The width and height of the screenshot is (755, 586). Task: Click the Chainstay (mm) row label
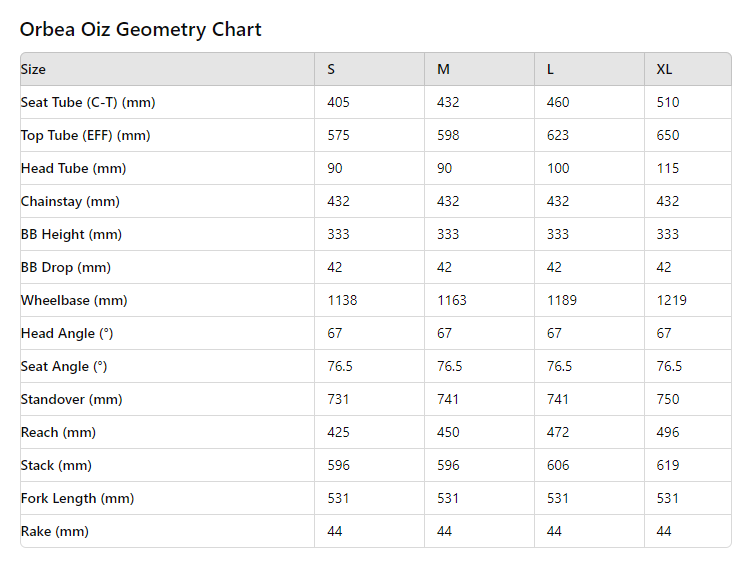70,201
